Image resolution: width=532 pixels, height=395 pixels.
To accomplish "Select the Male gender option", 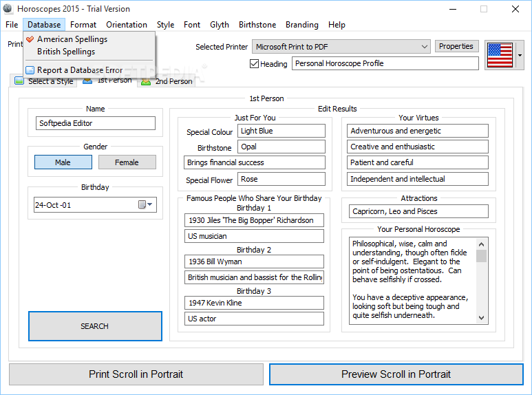I will tap(63, 162).
